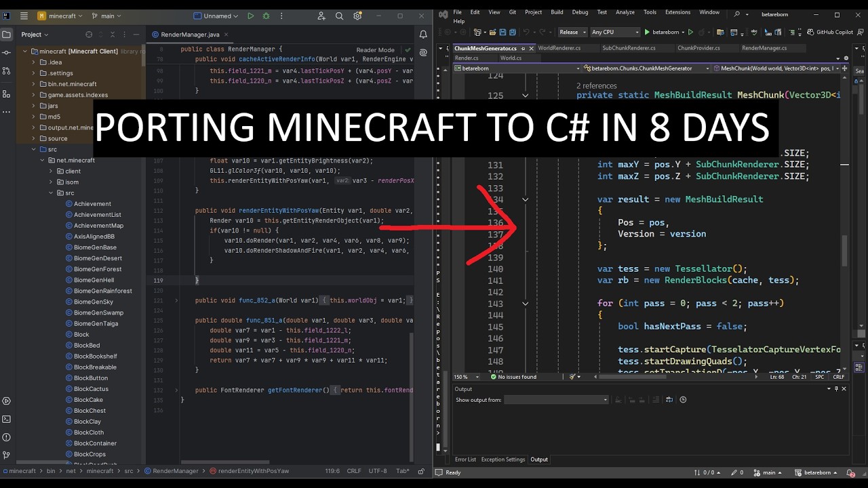Open the minecraft project dropdown
The height and width of the screenshot is (488, 868).
(x=60, y=16)
